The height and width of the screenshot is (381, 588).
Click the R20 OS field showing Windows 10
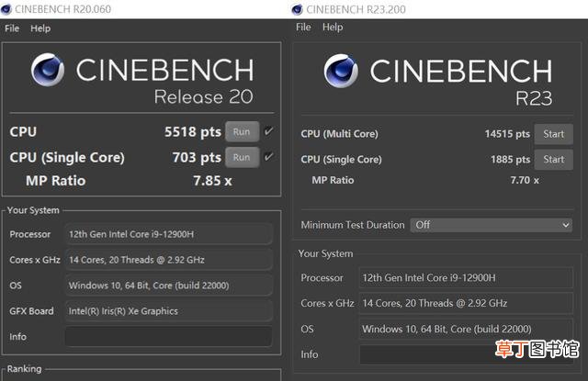[x=169, y=286]
